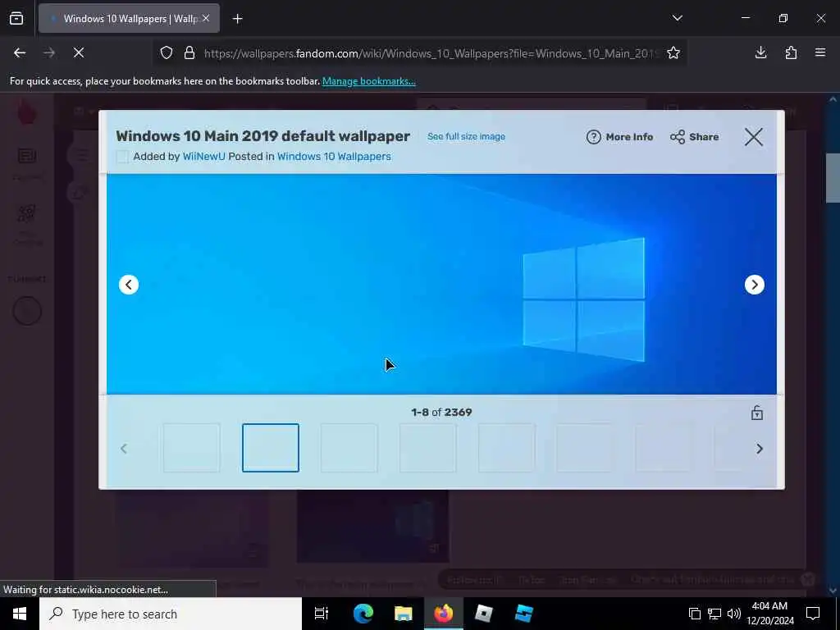This screenshot has width=840, height=630.
Task: Go back to previous page
Action: coord(20,52)
